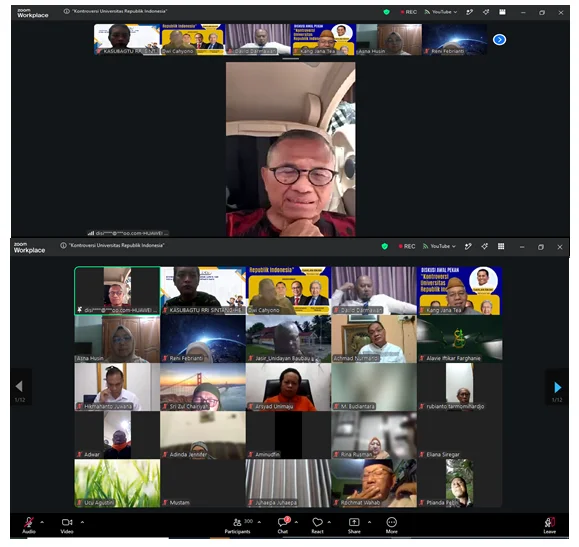Image resolution: width=579 pixels, height=547 pixels.
Task: Open the Chat panel
Action: [x=283, y=522]
